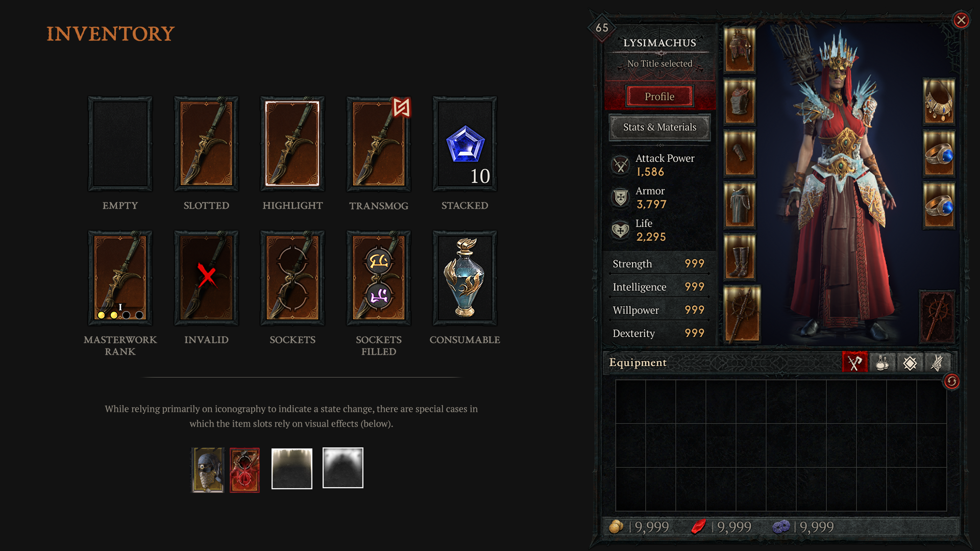Select the main-hand weapon slot
Viewport: 980px width, 551px height.
(x=742, y=314)
